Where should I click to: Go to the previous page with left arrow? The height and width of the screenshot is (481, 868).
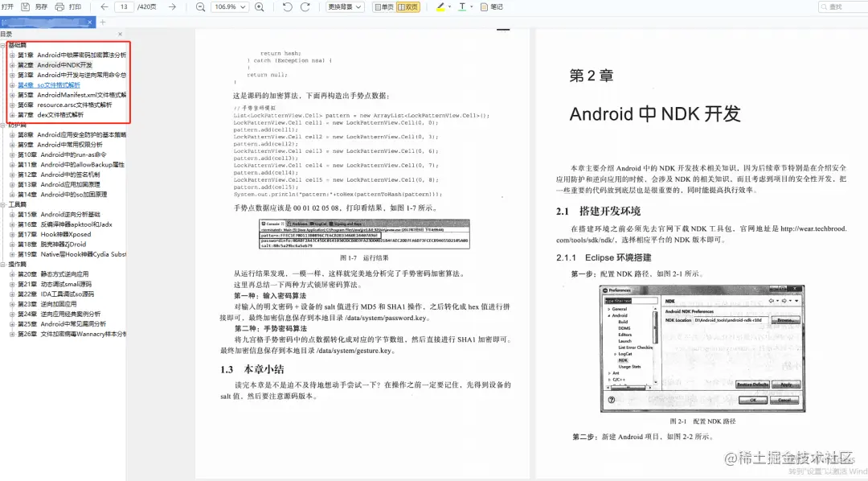point(104,6)
